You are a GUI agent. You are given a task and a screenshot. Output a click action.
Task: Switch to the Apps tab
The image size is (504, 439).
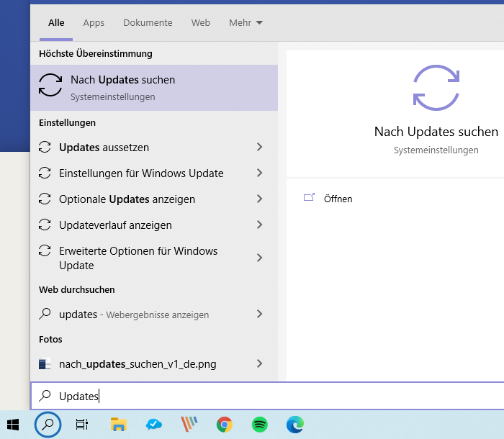pos(94,23)
